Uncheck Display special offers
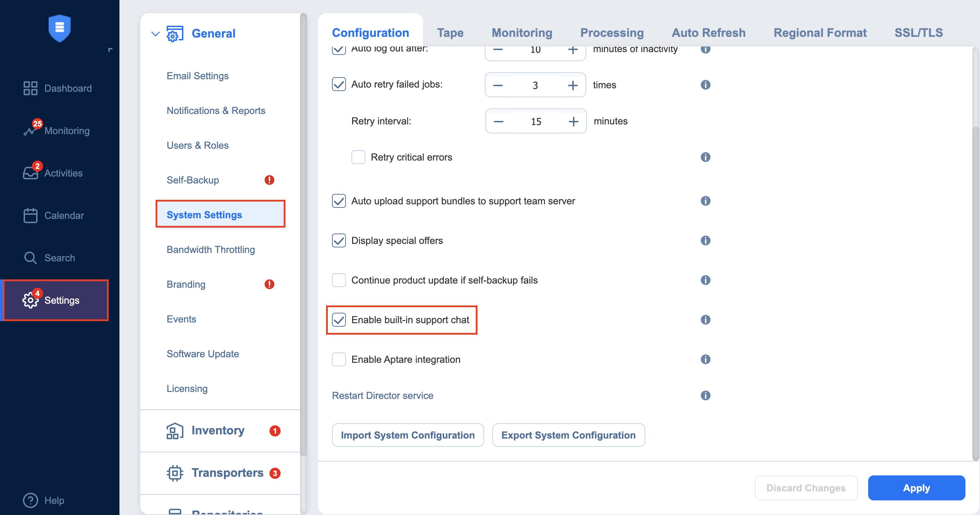This screenshot has width=980, height=515. [339, 240]
